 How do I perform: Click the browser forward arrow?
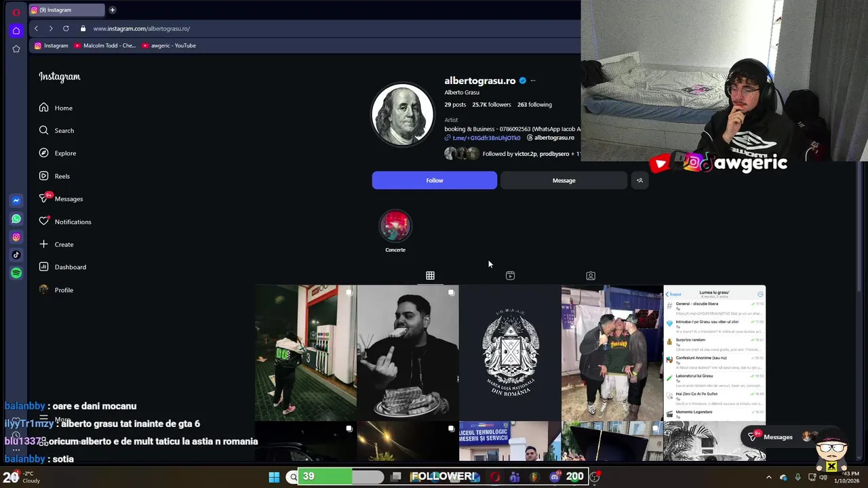tap(51, 28)
